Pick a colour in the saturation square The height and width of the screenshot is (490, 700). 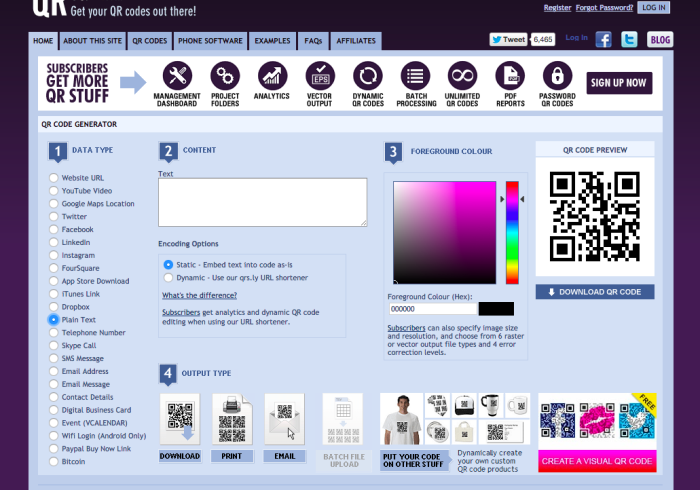445,233
